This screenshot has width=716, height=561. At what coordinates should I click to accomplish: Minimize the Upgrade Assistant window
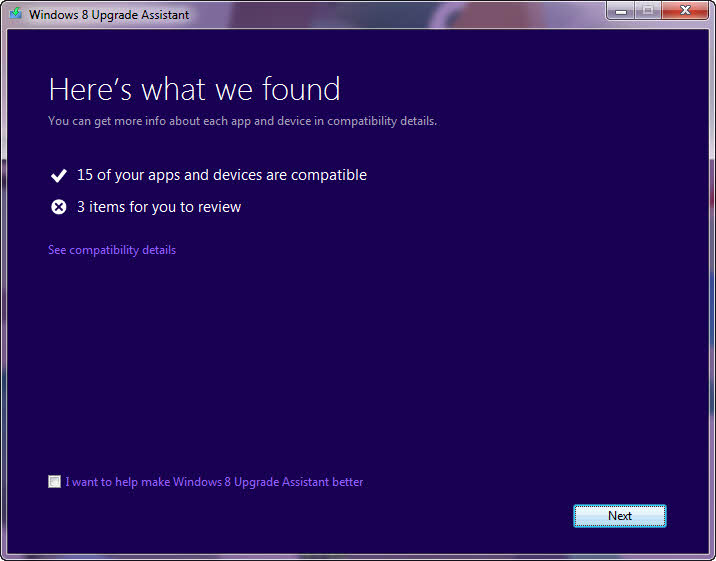621,10
